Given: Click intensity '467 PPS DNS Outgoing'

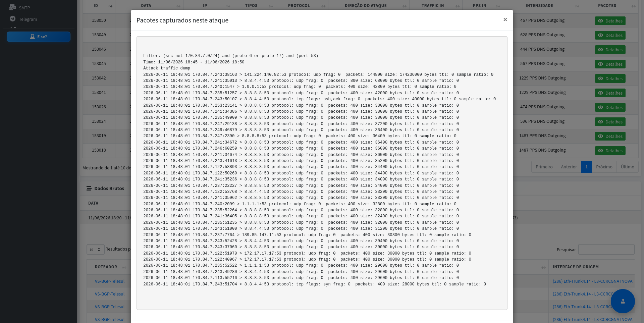Looking at the screenshot, I should (x=542, y=20).
